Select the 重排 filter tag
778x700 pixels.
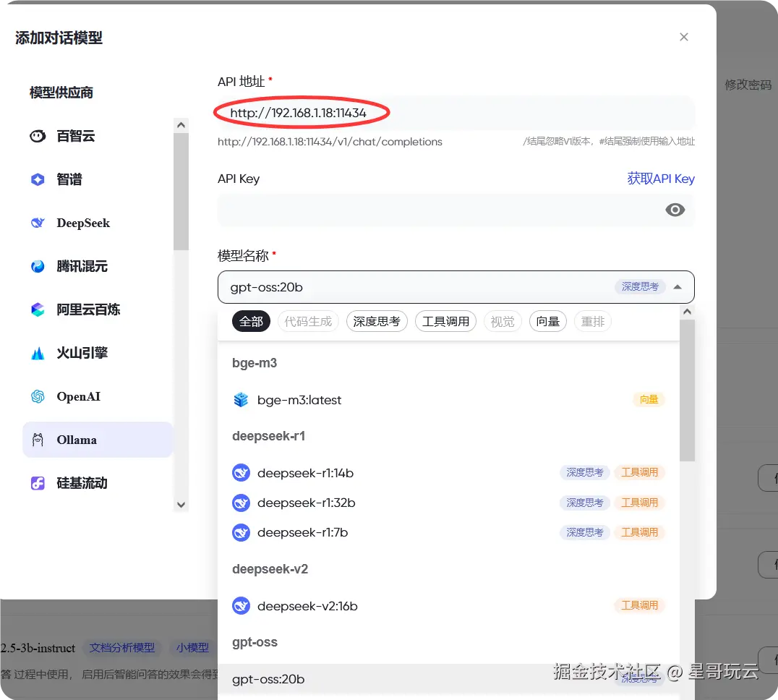tap(593, 322)
